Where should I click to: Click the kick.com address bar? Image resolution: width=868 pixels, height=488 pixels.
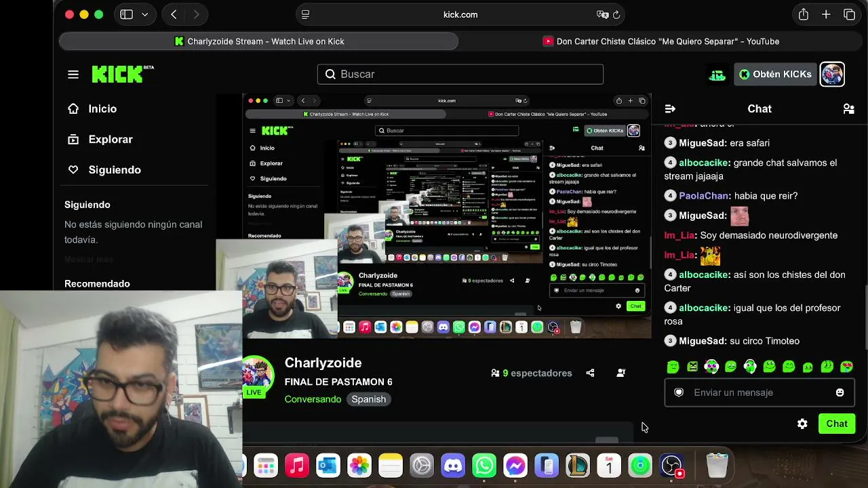click(x=460, y=14)
